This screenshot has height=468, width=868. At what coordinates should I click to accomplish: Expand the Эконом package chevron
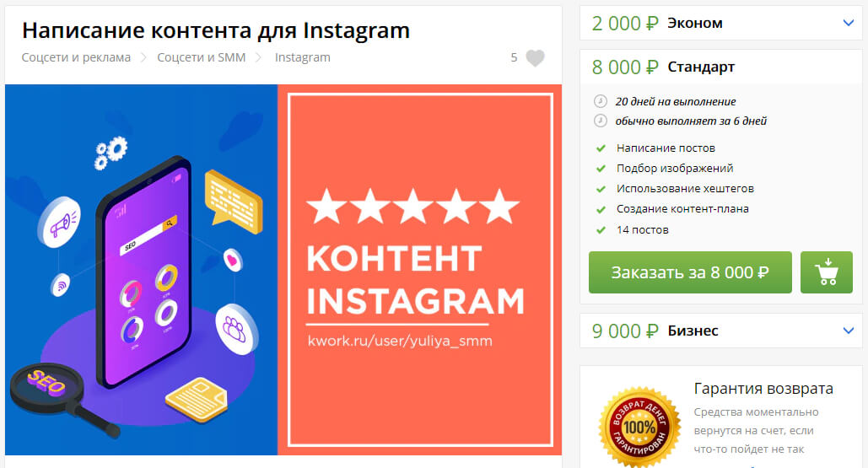848,24
